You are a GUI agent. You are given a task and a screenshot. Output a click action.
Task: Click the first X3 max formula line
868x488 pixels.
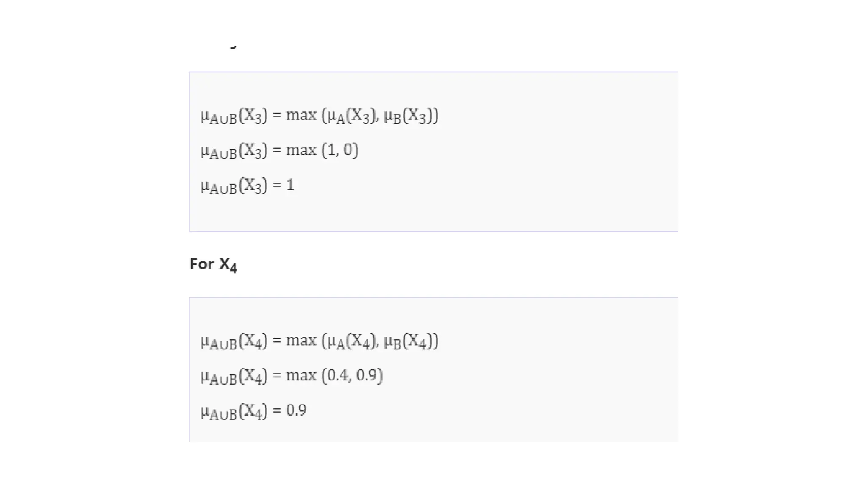tap(320, 116)
